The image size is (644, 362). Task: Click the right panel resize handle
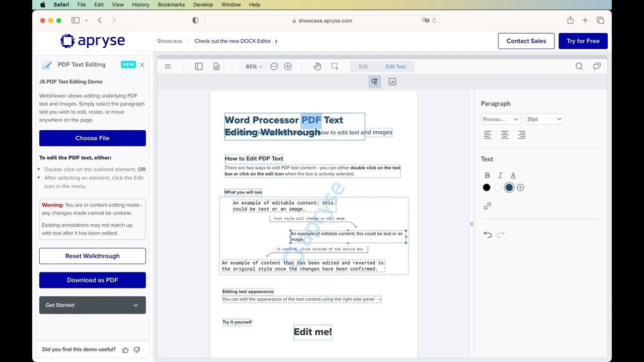click(x=471, y=224)
